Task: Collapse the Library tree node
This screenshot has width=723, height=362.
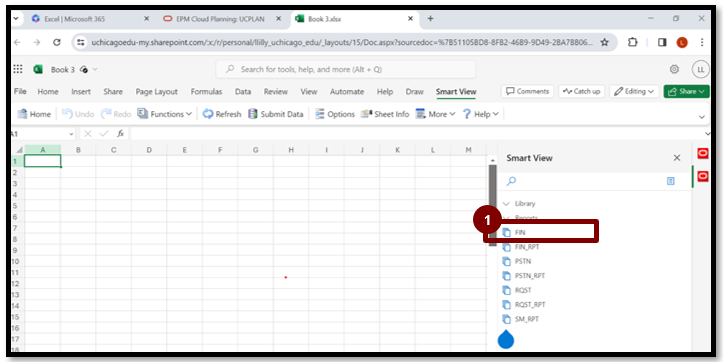Action: [506, 203]
